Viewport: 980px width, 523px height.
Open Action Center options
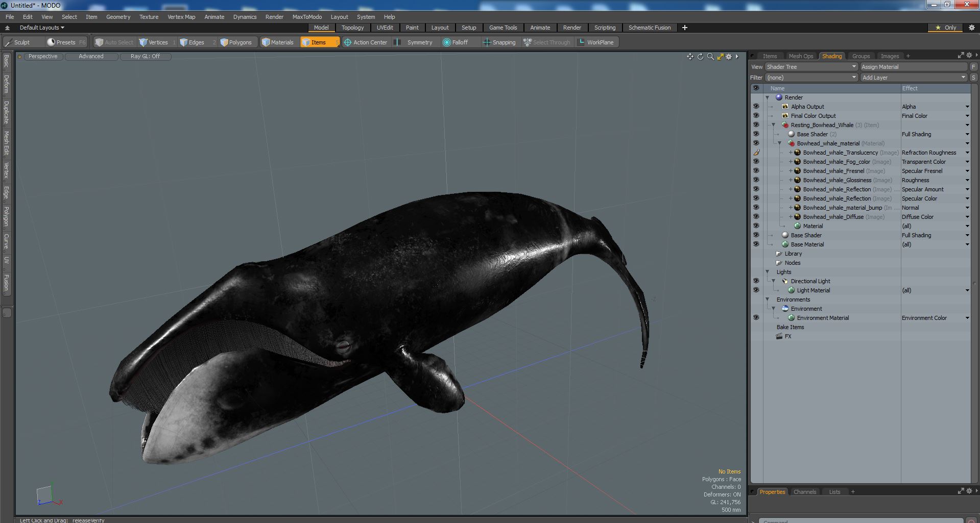coord(367,42)
